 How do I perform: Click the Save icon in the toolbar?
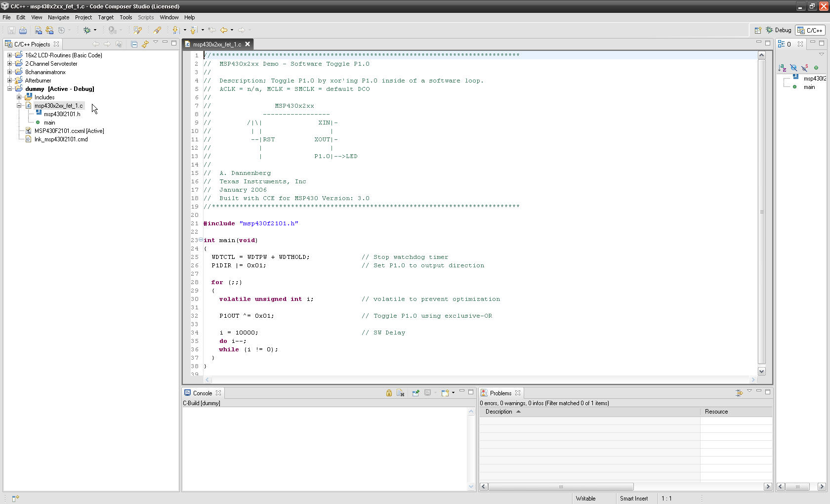(11, 30)
